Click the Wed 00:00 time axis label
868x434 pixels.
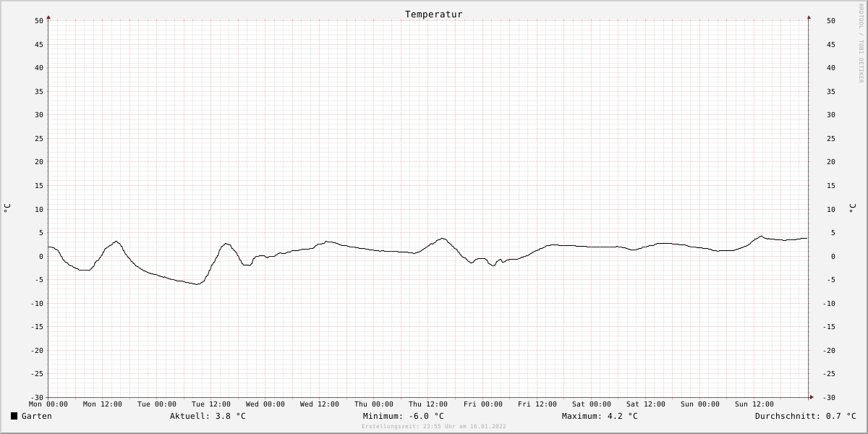(265, 404)
